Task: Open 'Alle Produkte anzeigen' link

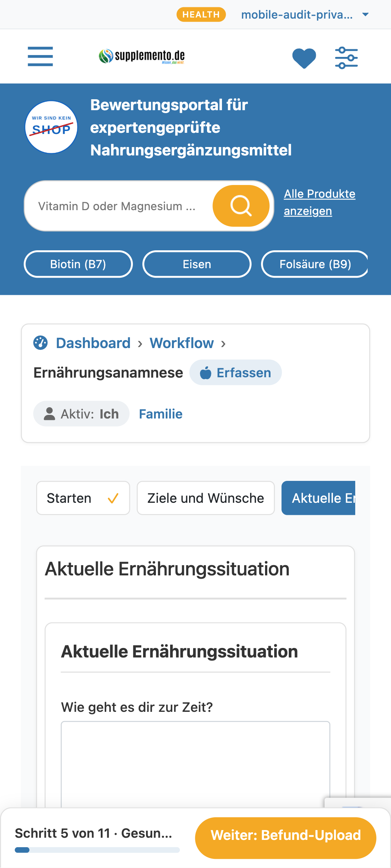Action: point(319,202)
